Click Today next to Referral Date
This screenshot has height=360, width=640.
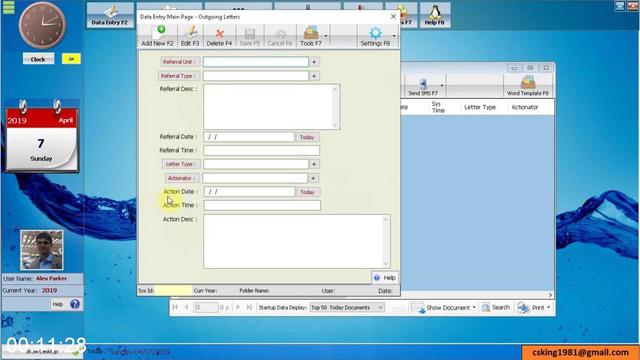tap(307, 137)
